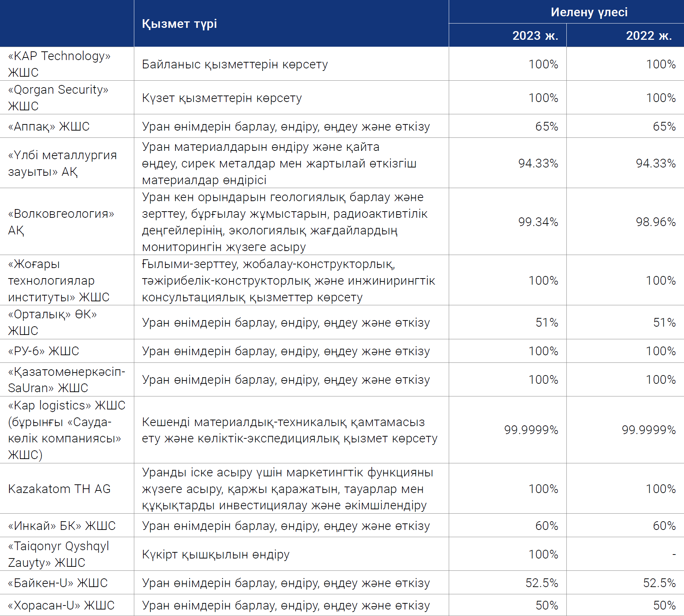The image size is (684, 616).
Task: Select «Уран материалдарын өндіру және қайта өңдеу» description
Action: [x=279, y=163]
